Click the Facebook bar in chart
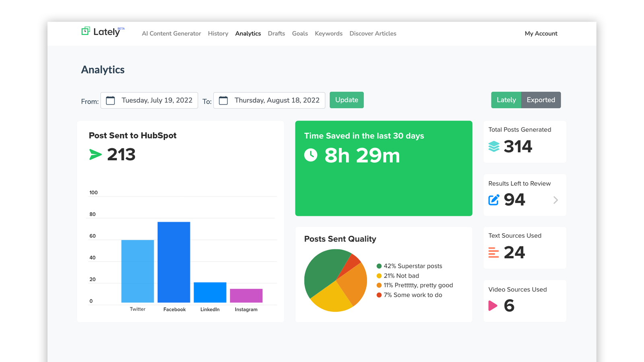The height and width of the screenshot is (362, 644). coord(174,262)
